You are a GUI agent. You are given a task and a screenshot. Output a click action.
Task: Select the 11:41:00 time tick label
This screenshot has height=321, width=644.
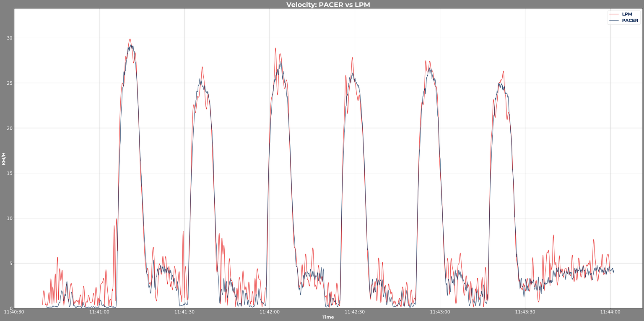pyautogui.click(x=99, y=312)
